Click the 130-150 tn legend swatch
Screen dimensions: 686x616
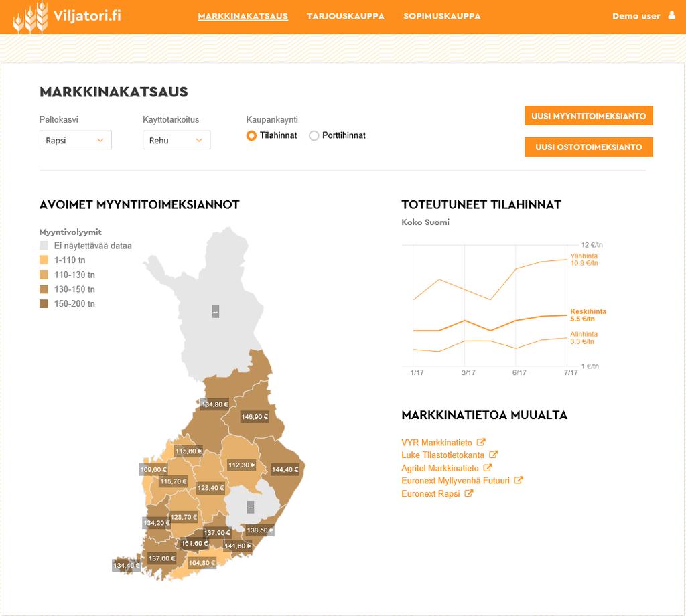tap(44, 289)
